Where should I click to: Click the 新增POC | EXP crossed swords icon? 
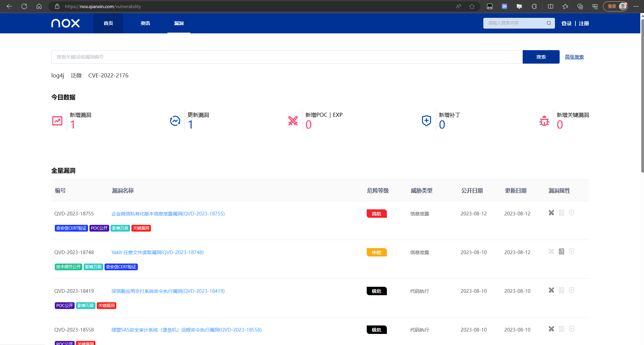(293, 121)
